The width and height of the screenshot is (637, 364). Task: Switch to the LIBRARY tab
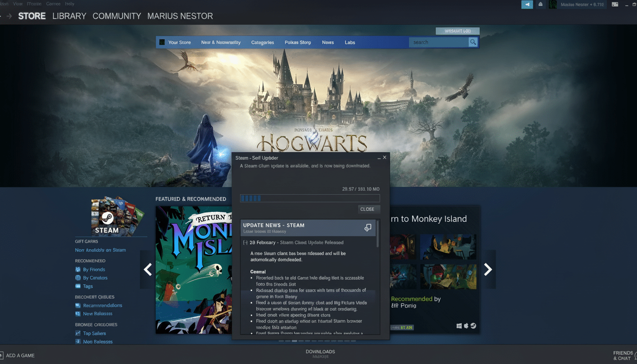(x=69, y=16)
